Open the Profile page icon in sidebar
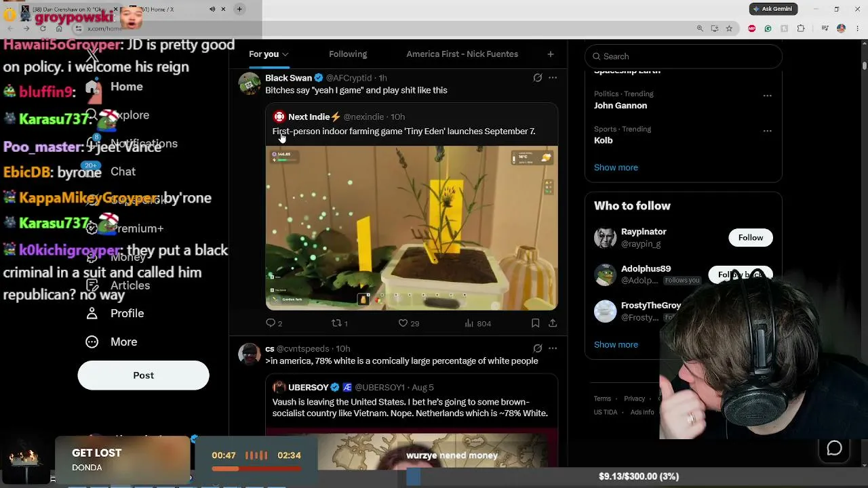Viewport: 868px width, 488px height. coord(92,313)
